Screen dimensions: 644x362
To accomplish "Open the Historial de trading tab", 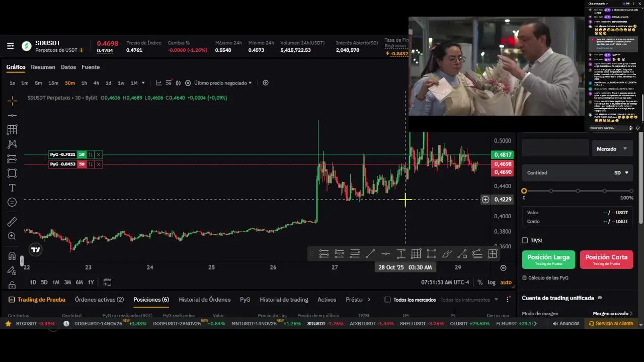I will [x=284, y=300].
